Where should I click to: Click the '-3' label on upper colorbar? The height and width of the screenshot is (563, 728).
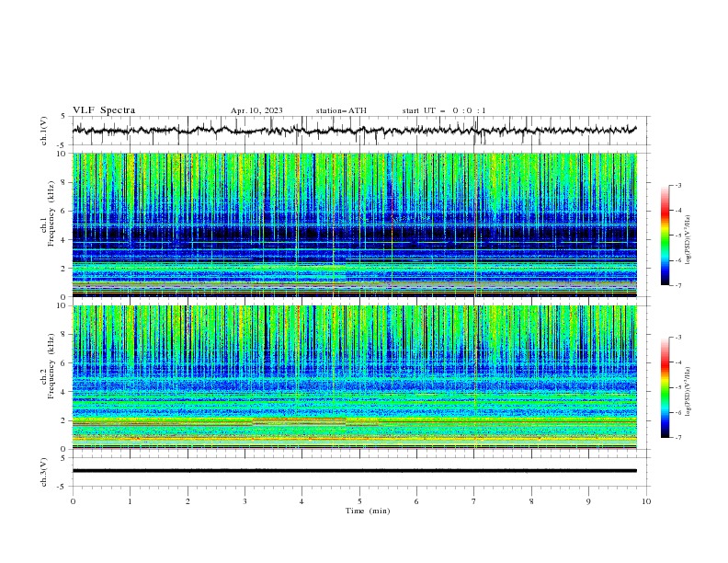pos(677,185)
